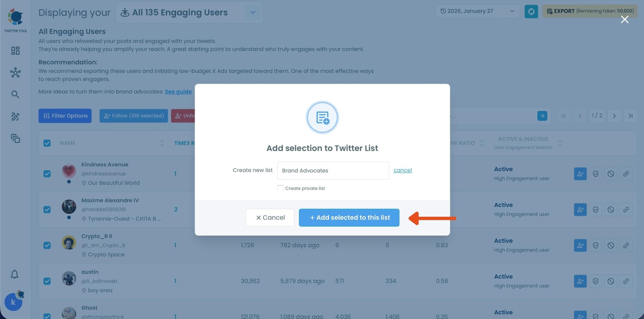Sort the NAME column using its chevrons
The height and width of the screenshot is (319, 644).
point(162,143)
